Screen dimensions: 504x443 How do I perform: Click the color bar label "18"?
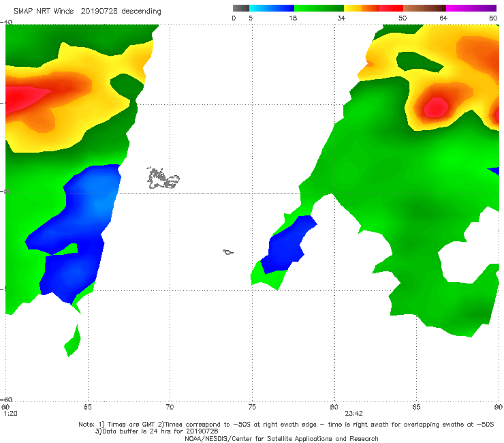tap(293, 18)
